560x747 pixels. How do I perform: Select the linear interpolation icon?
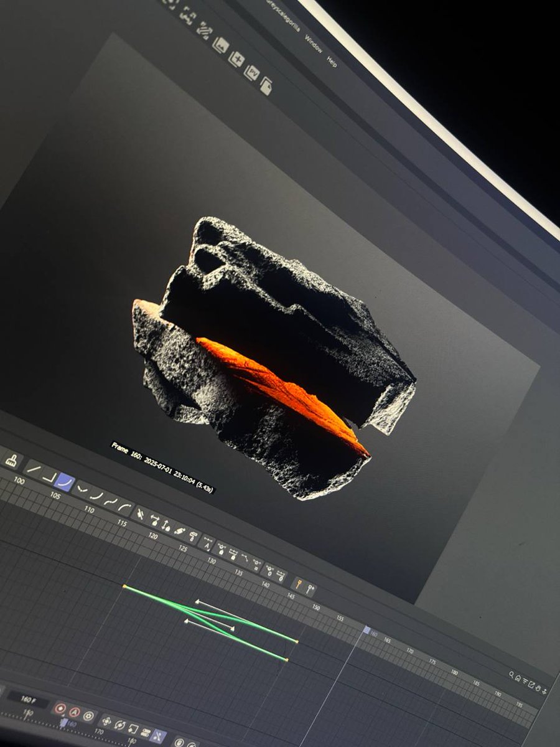34,469
